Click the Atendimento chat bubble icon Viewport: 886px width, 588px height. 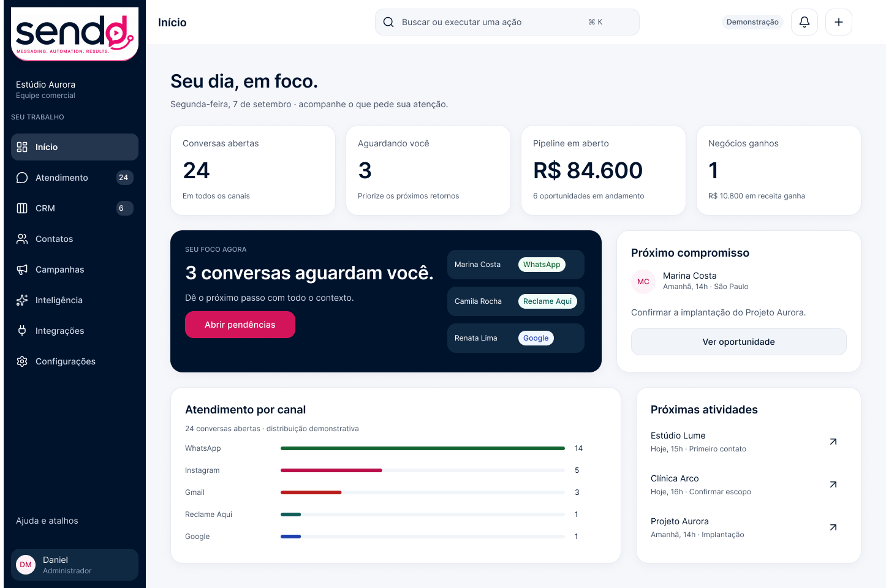click(22, 178)
